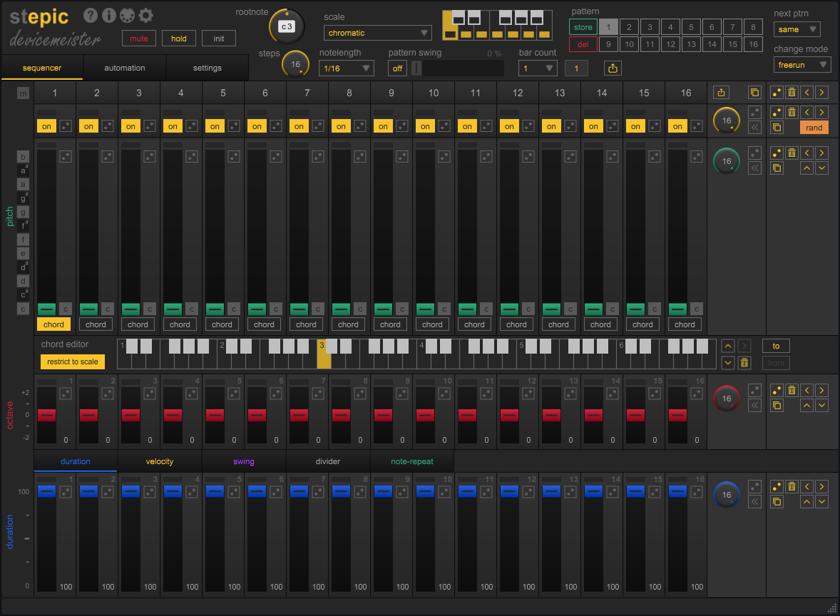Click the copy icon in duration row
Image resolution: width=840 pixels, height=616 pixels.
pyautogui.click(x=777, y=502)
